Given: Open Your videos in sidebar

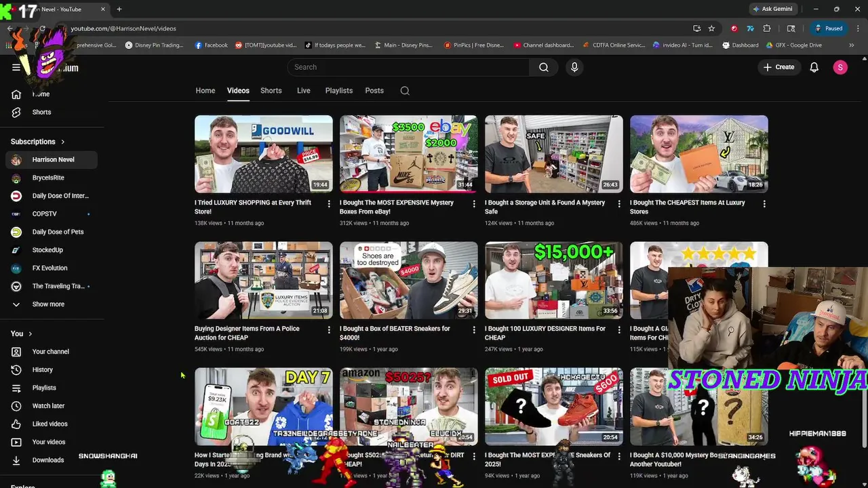Looking at the screenshot, I should [49, 442].
